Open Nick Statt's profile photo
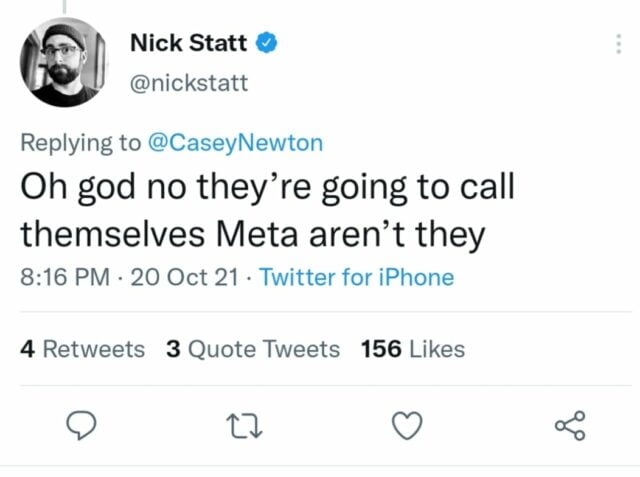The width and height of the screenshot is (640, 477). click(63, 62)
